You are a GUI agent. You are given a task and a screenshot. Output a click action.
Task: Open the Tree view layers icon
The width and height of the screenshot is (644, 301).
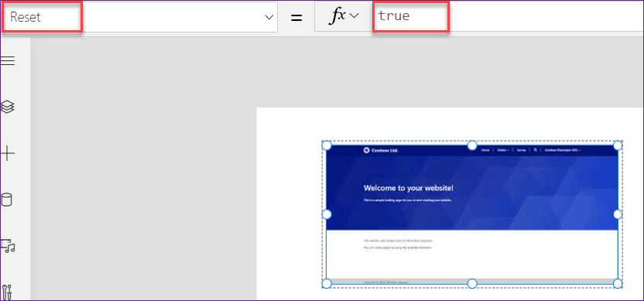click(x=8, y=107)
